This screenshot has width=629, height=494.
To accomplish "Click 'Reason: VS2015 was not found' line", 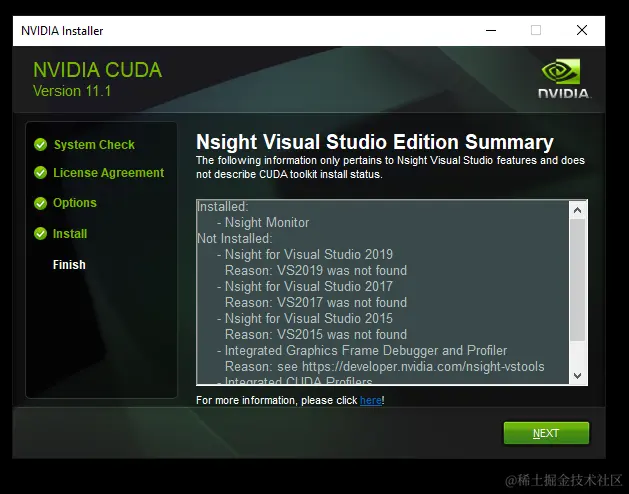I will click(316, 335).
